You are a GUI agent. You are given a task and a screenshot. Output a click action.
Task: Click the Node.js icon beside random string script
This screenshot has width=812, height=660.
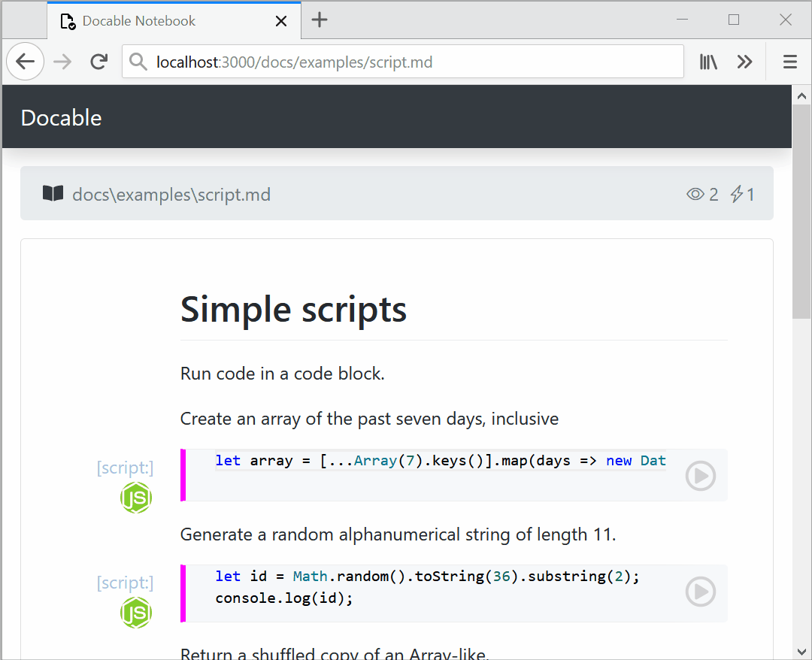(136, 613)
